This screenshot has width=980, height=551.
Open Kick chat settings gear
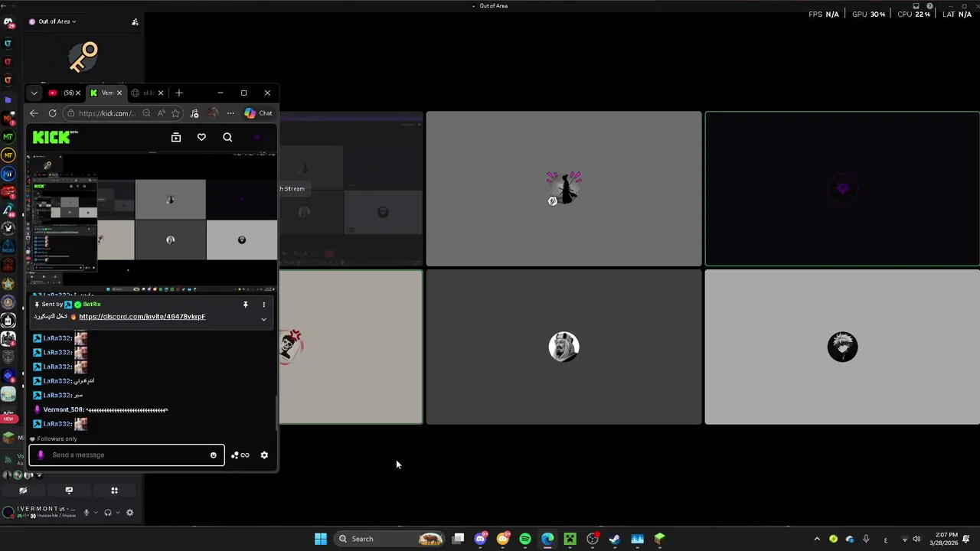pos(264,455)
